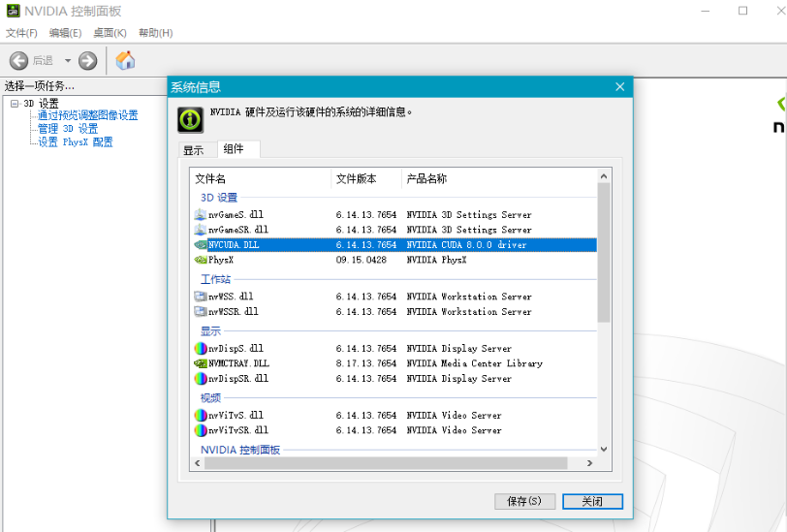Click the PhysX version 09.15.0428

362,260
